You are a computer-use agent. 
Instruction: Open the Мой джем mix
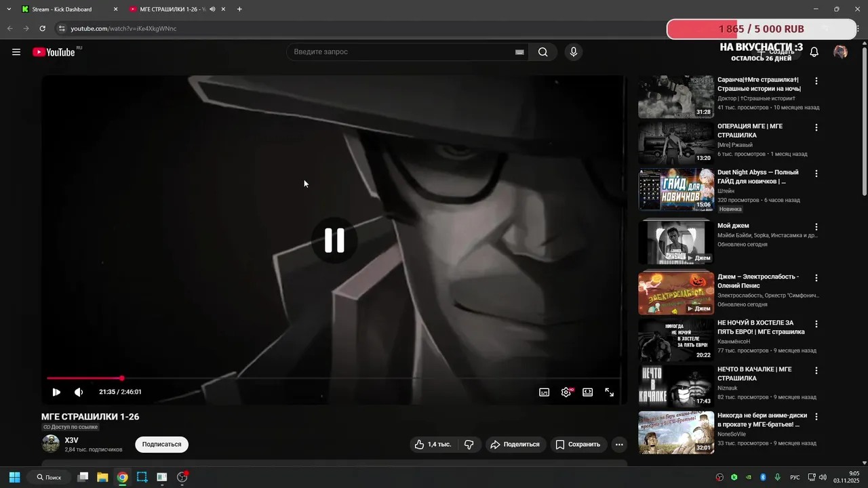733,226
